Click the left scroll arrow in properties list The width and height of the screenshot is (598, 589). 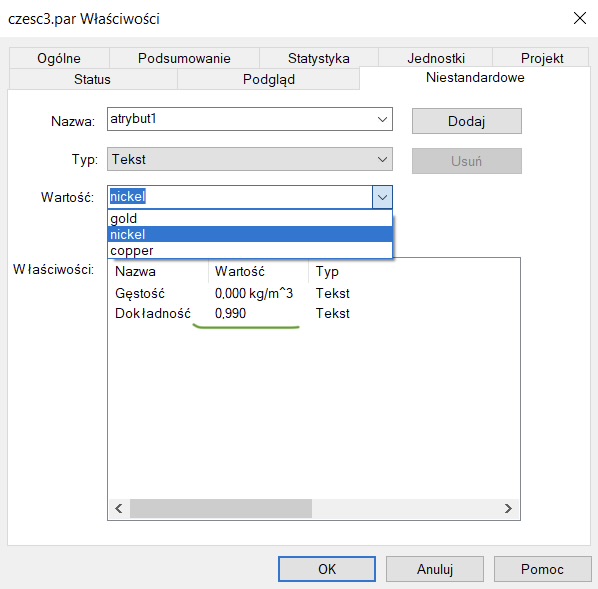(x=119, y=509)
